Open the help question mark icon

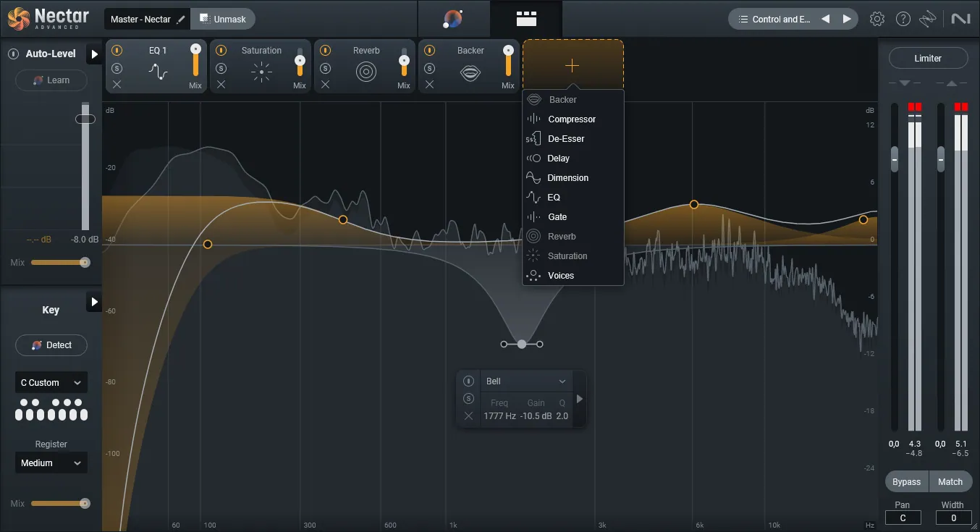tap(903, 19)
